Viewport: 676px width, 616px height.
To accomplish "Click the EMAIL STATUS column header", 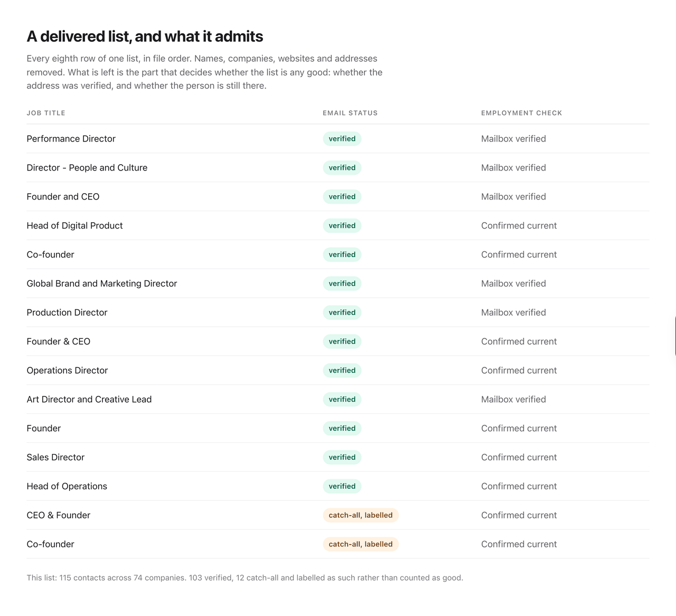I will pyautogui.click(x=350, y=113).
